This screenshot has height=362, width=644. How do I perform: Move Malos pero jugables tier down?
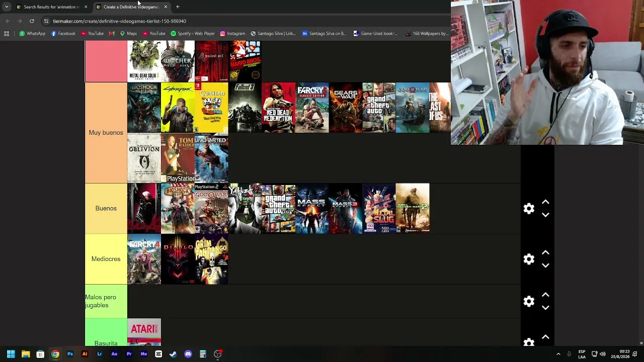pyautogui.click(x=545, y=308)
